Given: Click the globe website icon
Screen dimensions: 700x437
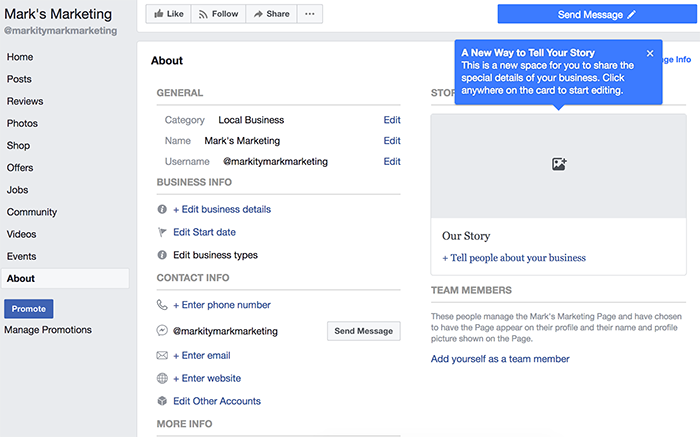Looking at the screenshot, I should tap(162, 378).
